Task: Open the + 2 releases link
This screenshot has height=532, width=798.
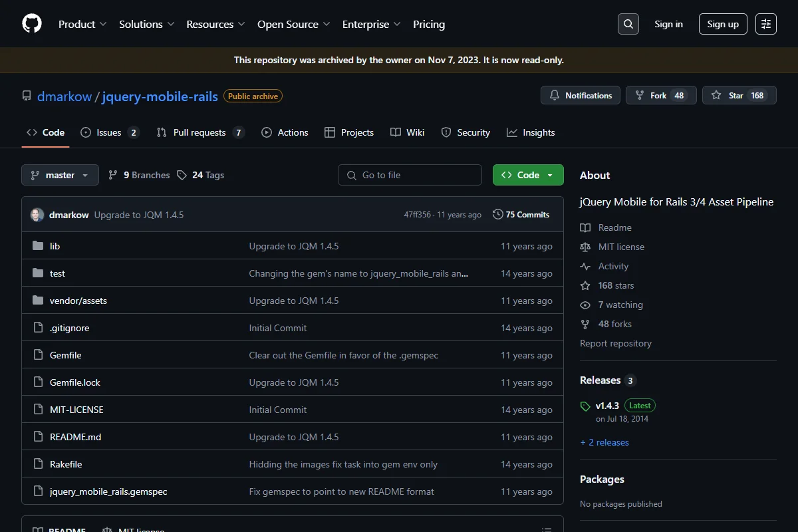Action: coord(604,442)
